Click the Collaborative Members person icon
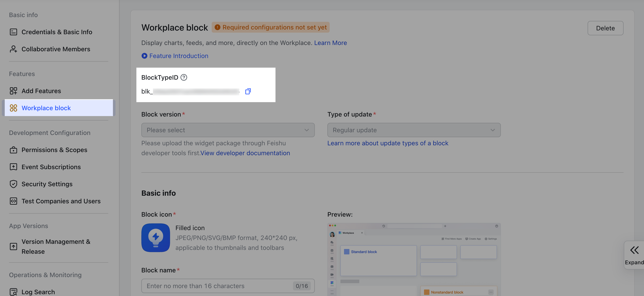Screen dimensions: 644x296 [x=13, y=49]
